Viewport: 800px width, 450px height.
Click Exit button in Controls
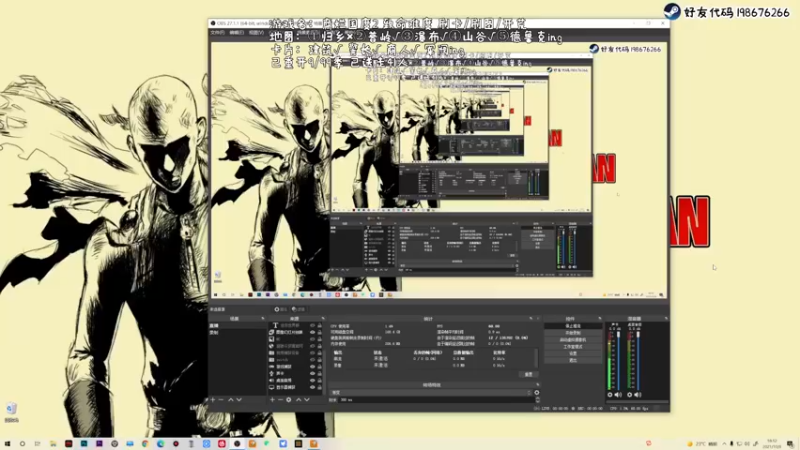pyautogui.click(x=573, y=360)
